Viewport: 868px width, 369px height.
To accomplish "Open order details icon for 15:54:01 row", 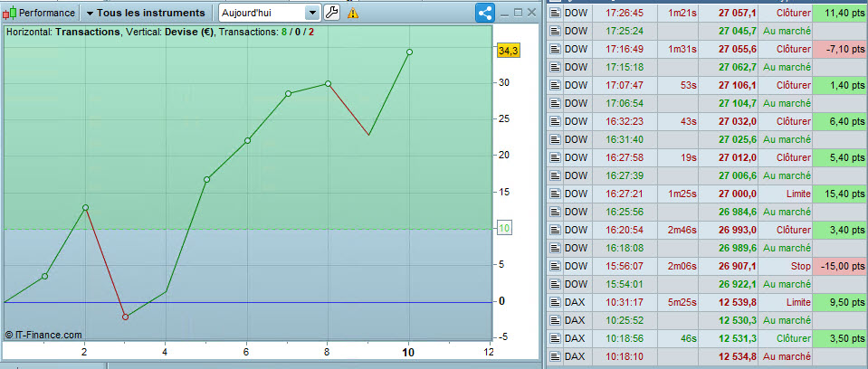I will [x=555, y=284].
